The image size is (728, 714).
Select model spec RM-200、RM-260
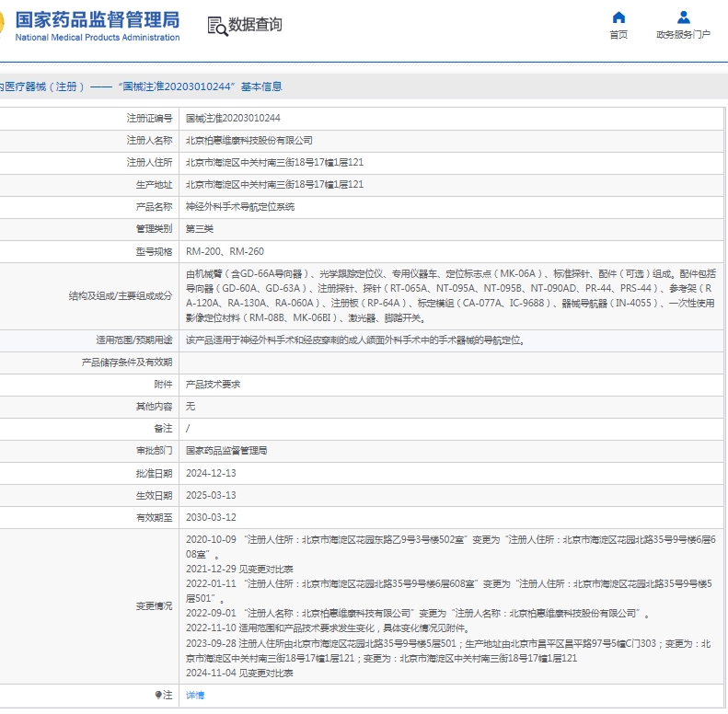point(225,251)
